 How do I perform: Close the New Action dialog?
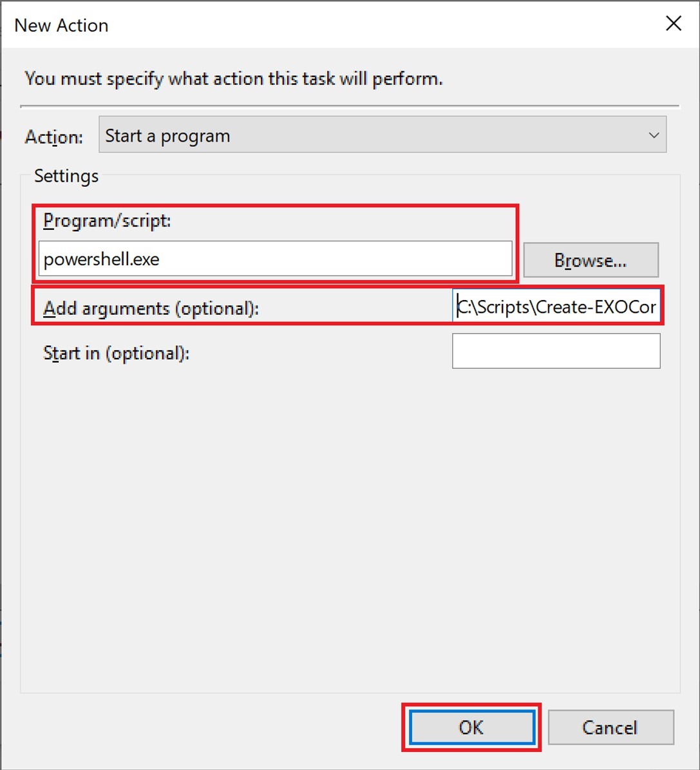pyautogui.click(x=674, y=24)
